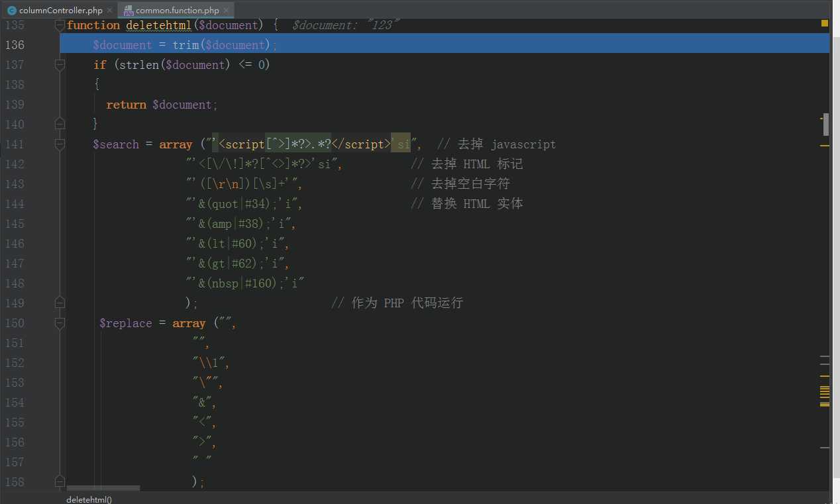
Task: Close the columnController.php tab
Action: (x=109, y=11)
